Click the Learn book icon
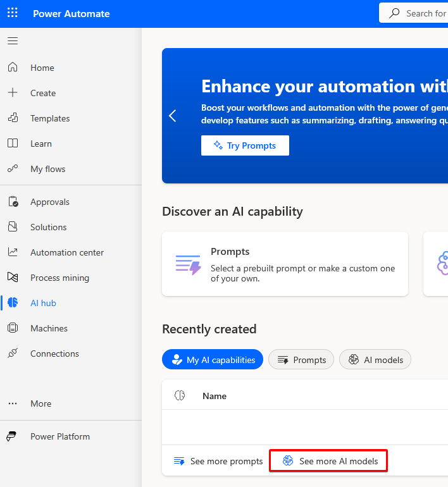The image size is (448, 487). [13, 143]
